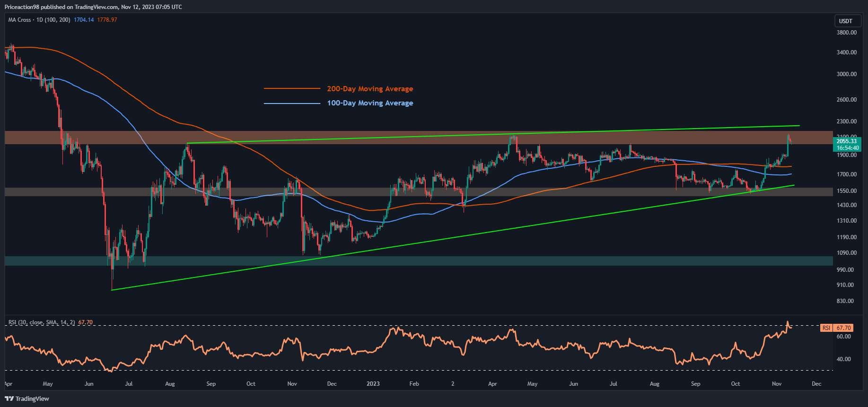Click the published-by header text
This screenshot has width=868, height=407.
93,7
